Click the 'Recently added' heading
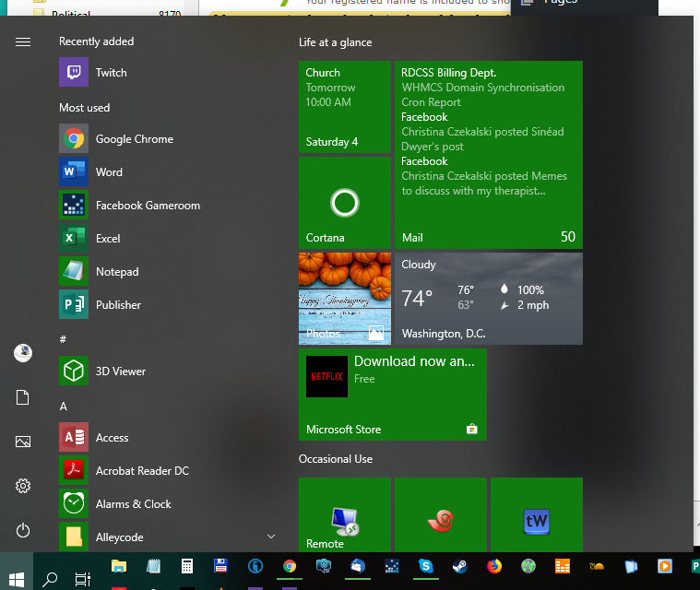The height and width of the screenshot is (590, 700). (x=97, y=41)
